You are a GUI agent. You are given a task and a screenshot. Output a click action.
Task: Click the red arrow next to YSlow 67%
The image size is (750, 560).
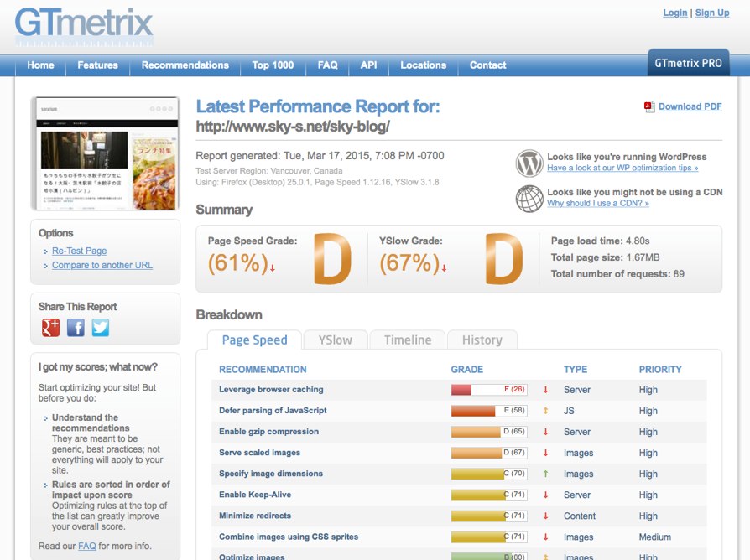pyautogui.click(x=444, y=268)
